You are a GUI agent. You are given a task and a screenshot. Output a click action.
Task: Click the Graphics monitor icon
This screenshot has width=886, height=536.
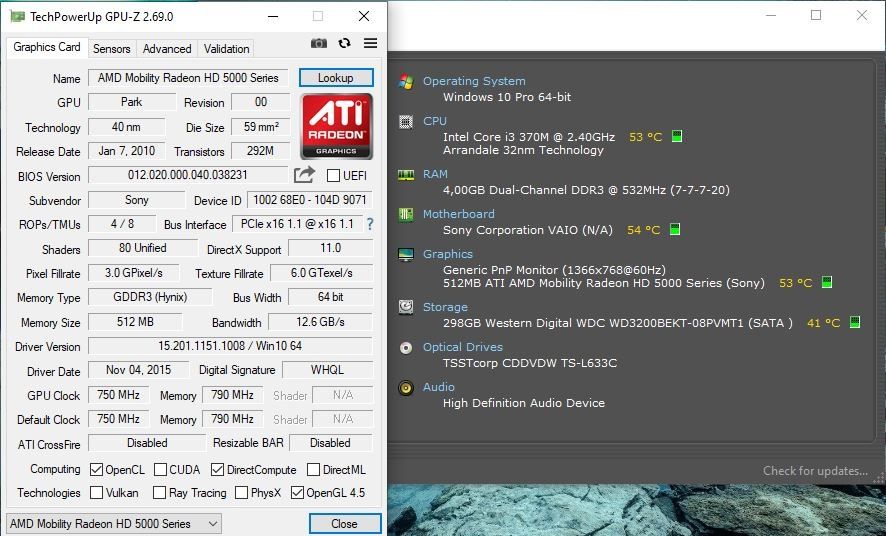(x=406, y=255)
